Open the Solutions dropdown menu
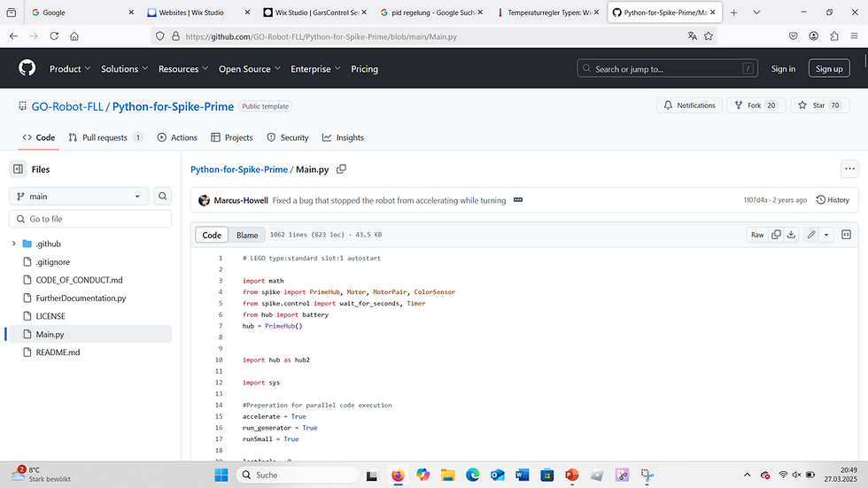The height and width of the screenshot is (488, 868). pos(125,68)
